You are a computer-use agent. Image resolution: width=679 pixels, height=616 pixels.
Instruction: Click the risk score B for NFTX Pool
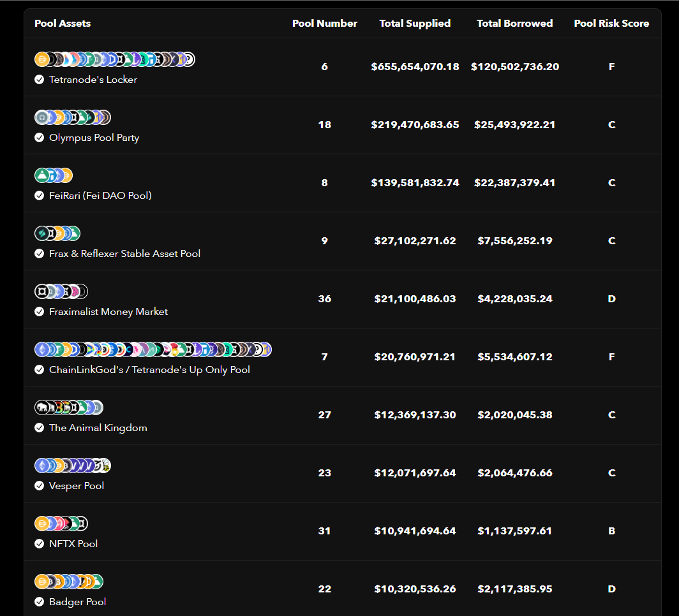611,531
